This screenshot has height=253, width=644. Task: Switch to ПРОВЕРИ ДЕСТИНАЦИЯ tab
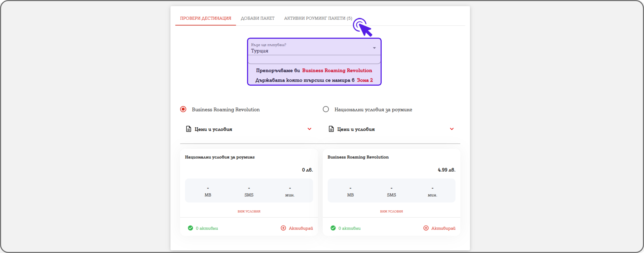point(206,18)
